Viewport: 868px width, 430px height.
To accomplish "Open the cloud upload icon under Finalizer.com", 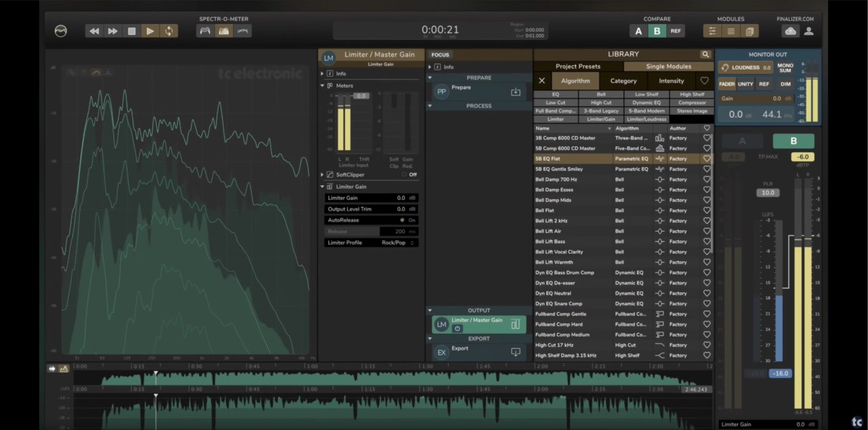I will pyautogui.click(x=791, y=31).
